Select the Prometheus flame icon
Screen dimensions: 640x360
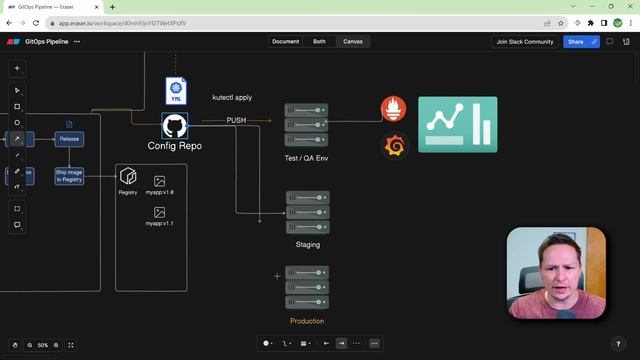pos(393,109)
